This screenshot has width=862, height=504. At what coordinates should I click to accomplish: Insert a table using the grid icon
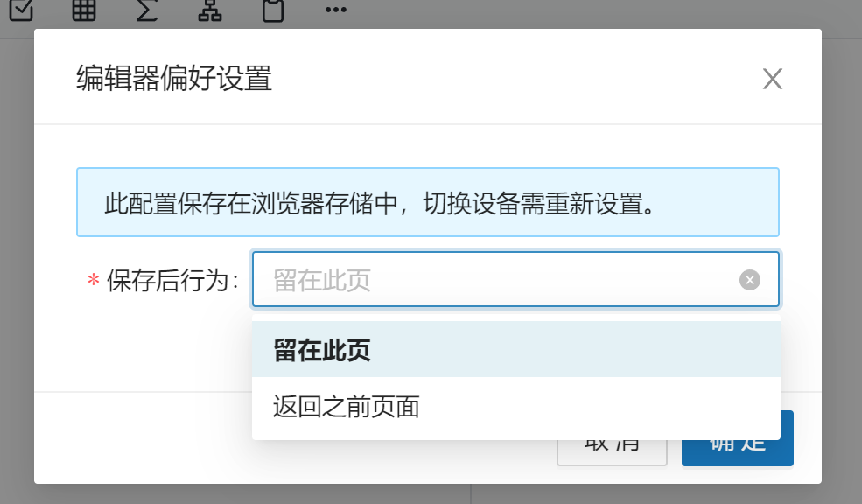[84, 10]
